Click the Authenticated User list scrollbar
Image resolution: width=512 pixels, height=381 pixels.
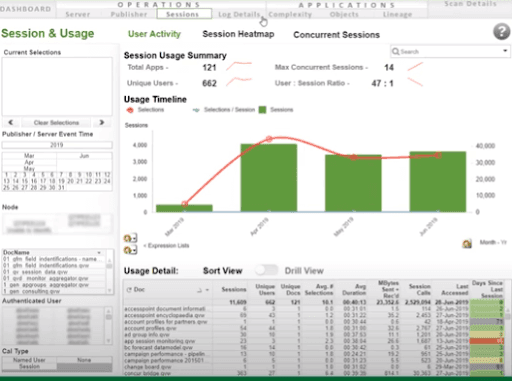tap(108, 326)
